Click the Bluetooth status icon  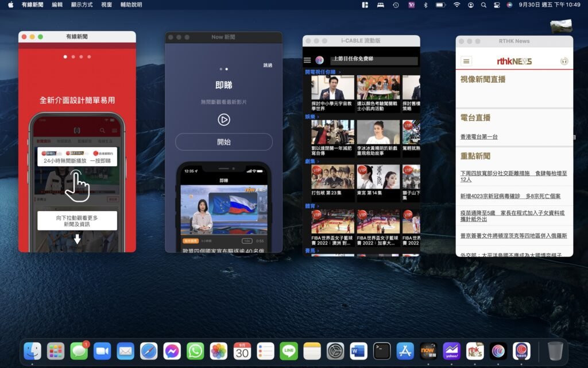click(425, 5)
